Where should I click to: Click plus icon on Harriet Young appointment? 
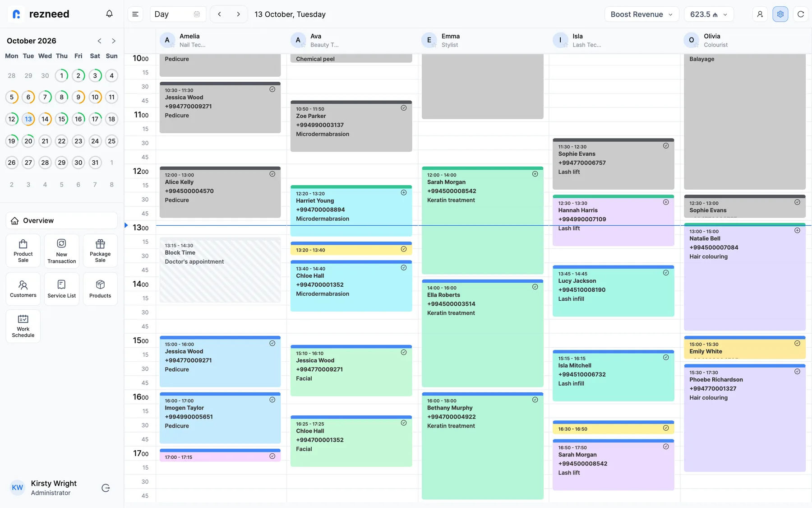(x=404, y=192)
